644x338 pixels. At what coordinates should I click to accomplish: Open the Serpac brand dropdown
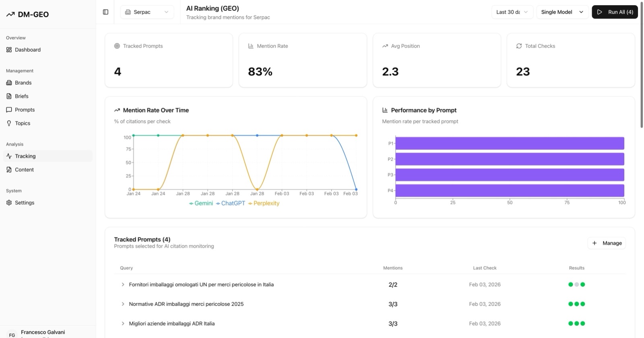[147, 12]
